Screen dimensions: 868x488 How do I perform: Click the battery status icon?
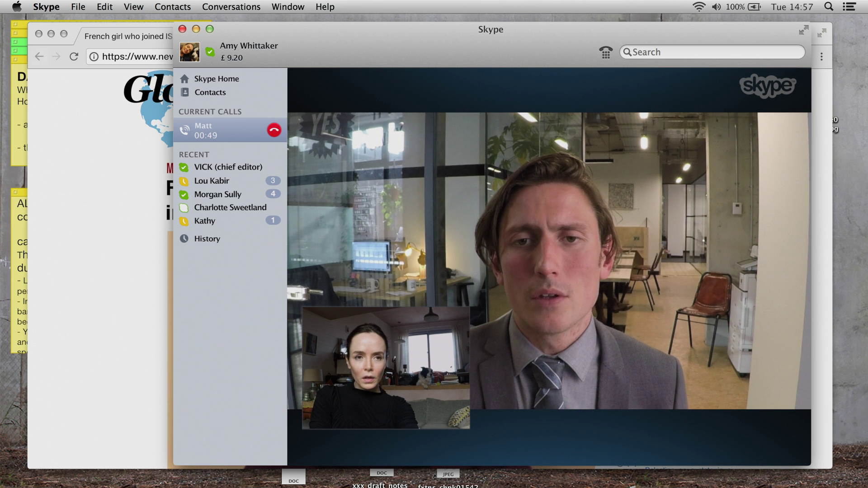pyautogui.click(x=755, y=7)
